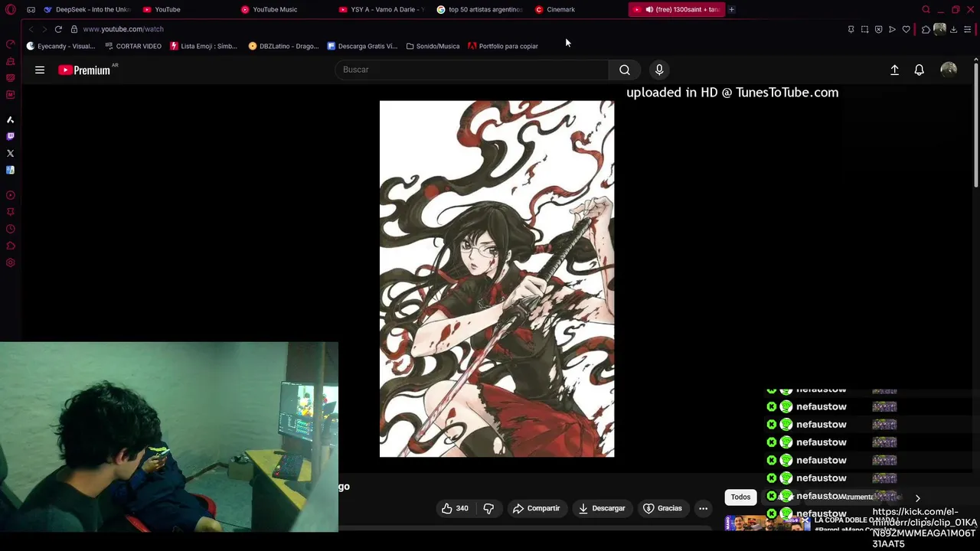Viewport: 980px width, 551px height.
Task: Select the (free) 1300saint active tab
Action: pyautogui.click(x=677, y=9)
